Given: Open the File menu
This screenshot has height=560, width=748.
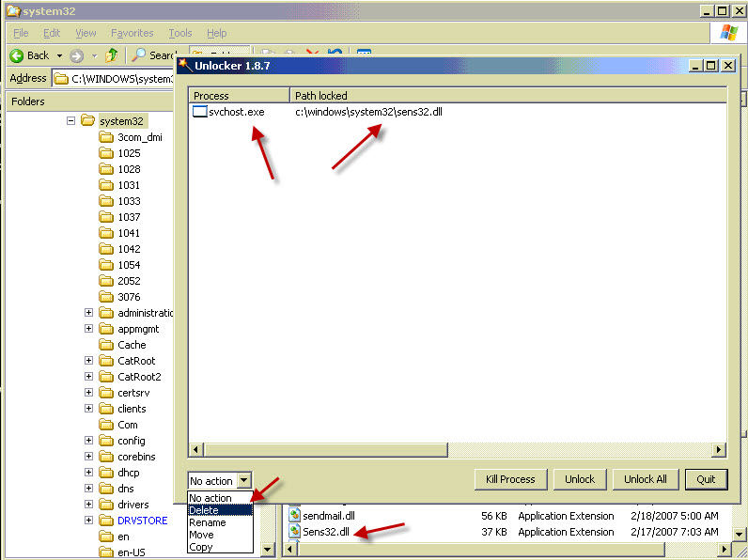Looking at the screenshot, I should (21, 33).
